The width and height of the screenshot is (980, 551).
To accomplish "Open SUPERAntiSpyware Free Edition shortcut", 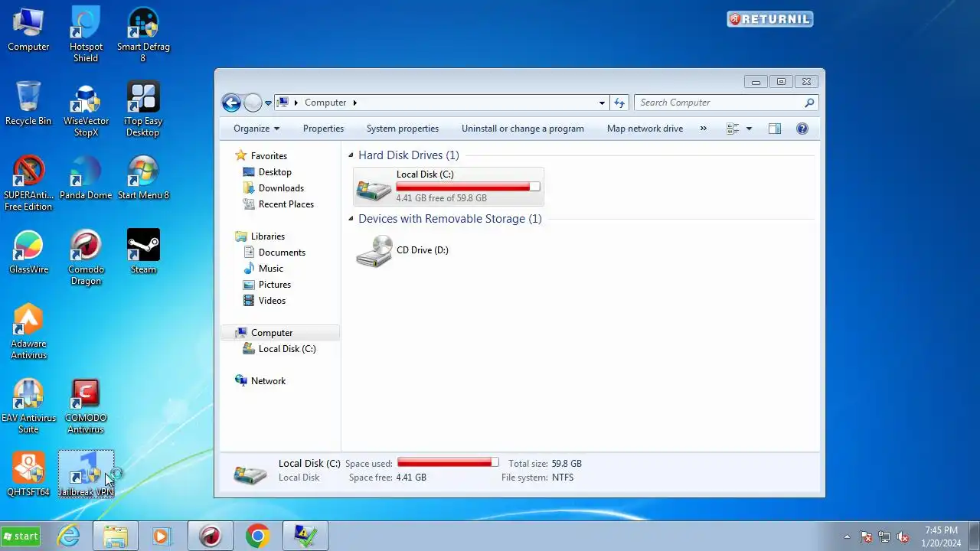I will coord(28,183).
